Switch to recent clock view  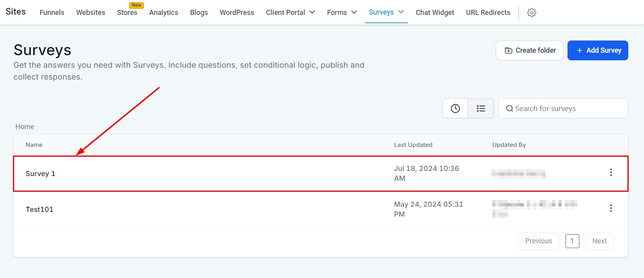tap(455, 108)
